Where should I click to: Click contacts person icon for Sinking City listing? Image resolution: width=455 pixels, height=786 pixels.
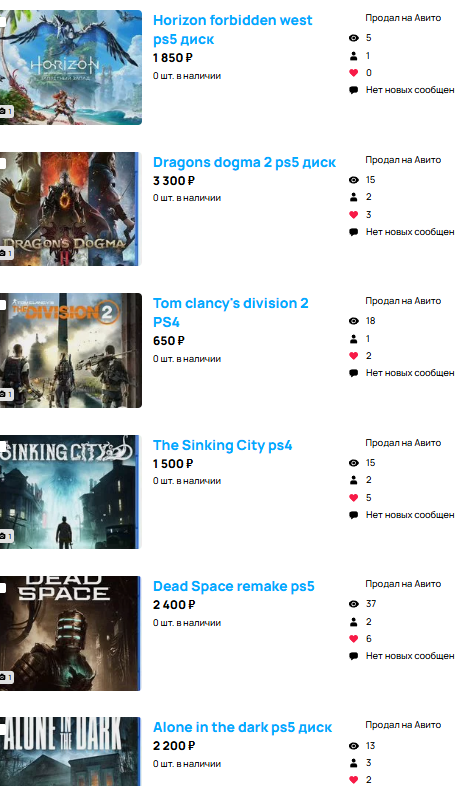(354, 480)
